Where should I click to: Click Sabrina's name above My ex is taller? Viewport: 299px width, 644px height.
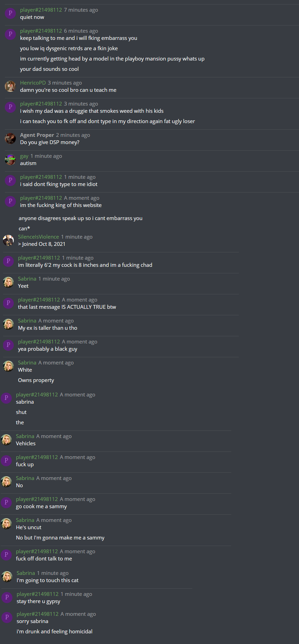(27, 321)
